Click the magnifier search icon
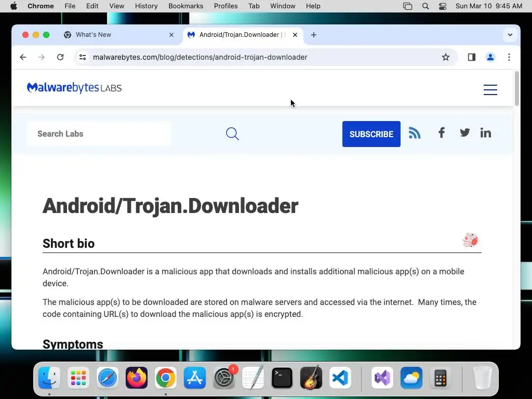The width and height of the screenshot is (532, 399). coord(232,134)
